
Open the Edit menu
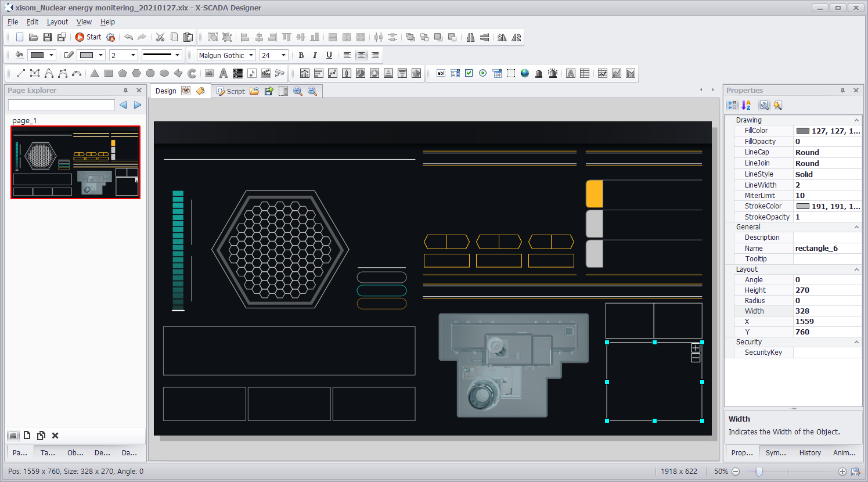point(33,22)
